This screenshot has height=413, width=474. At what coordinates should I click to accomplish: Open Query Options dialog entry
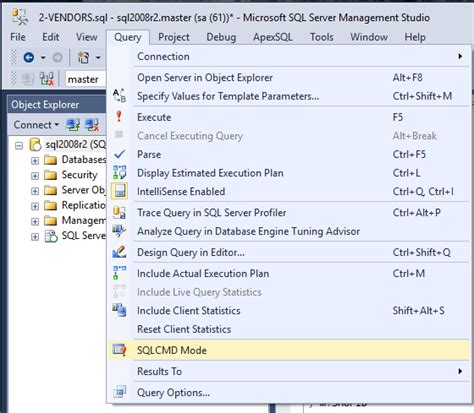pos(289,392)
